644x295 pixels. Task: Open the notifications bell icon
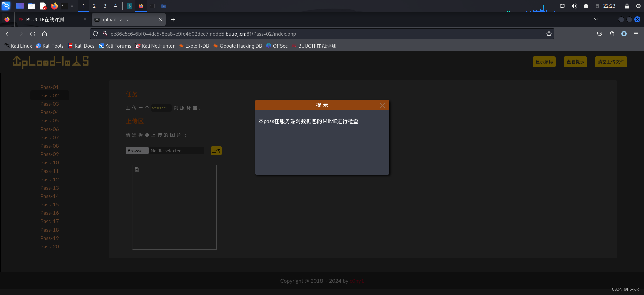586,6
